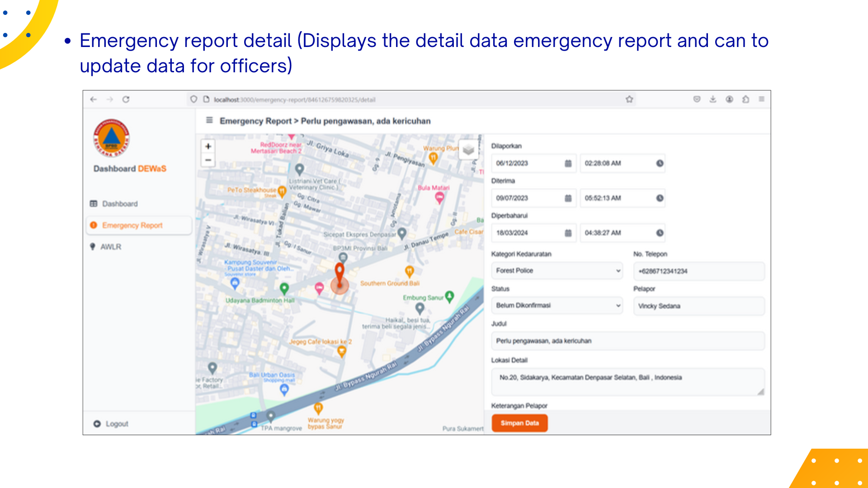Open calendar picker for Dilaporkan date

coord(568,164)
